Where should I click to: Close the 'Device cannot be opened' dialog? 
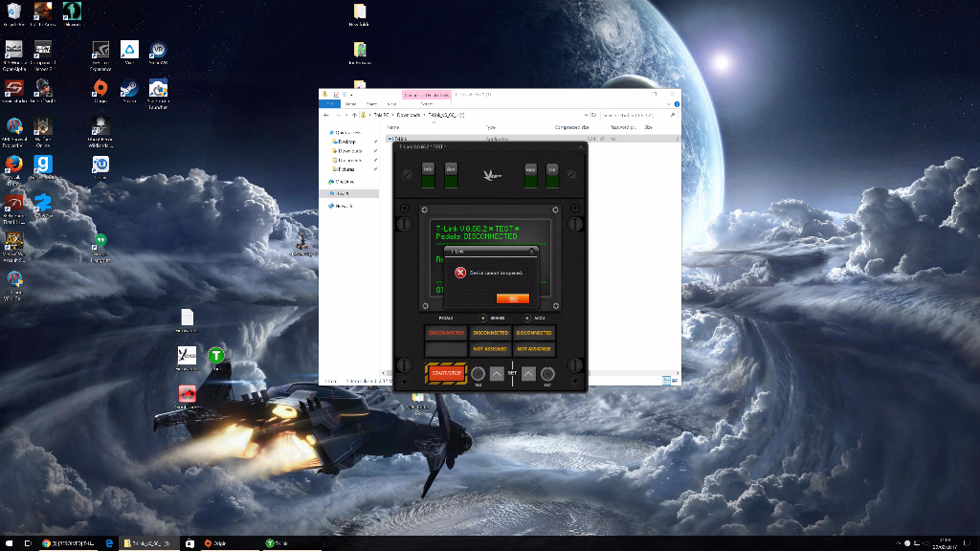click(x=534, y=251)
